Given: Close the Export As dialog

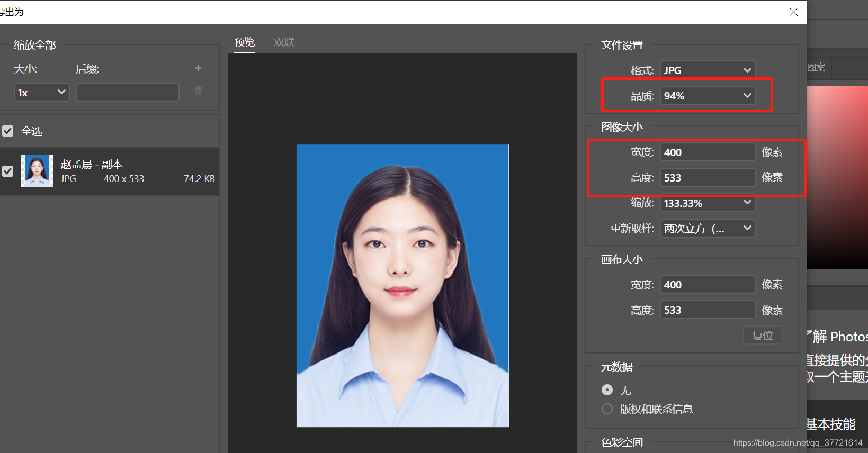Looking at the screenshot, I should (x=793, y=12).
